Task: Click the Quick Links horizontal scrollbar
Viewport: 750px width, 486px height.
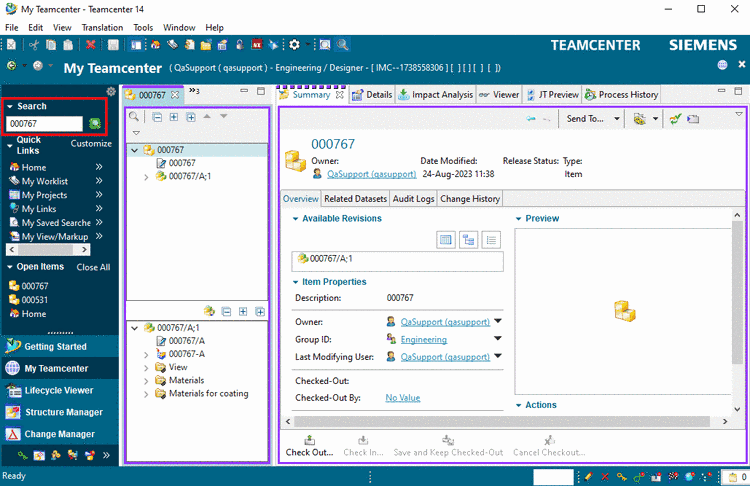Action: click(x=48, y=250)
